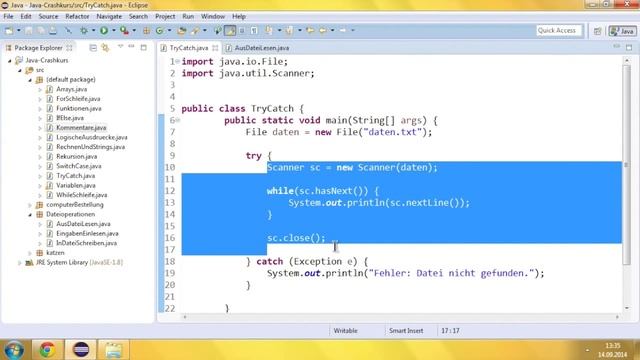Viewport: 640px width, 360px height.
Task: Click the Save icon in toolbar
Action: pos(29,31)
